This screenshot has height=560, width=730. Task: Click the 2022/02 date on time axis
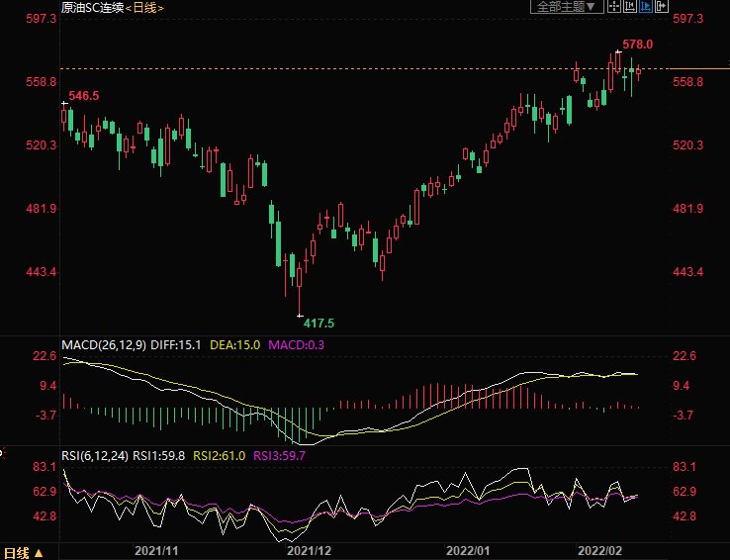[600, 550]
